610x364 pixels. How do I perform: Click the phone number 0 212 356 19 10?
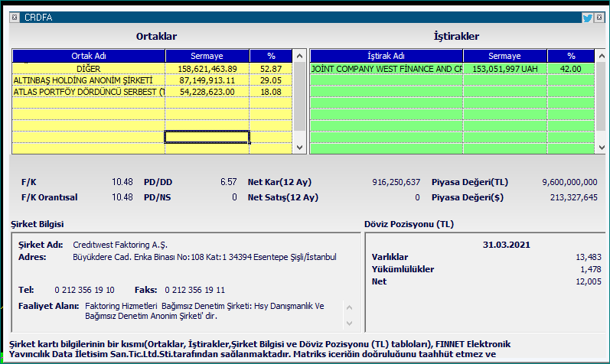[84, 290]
